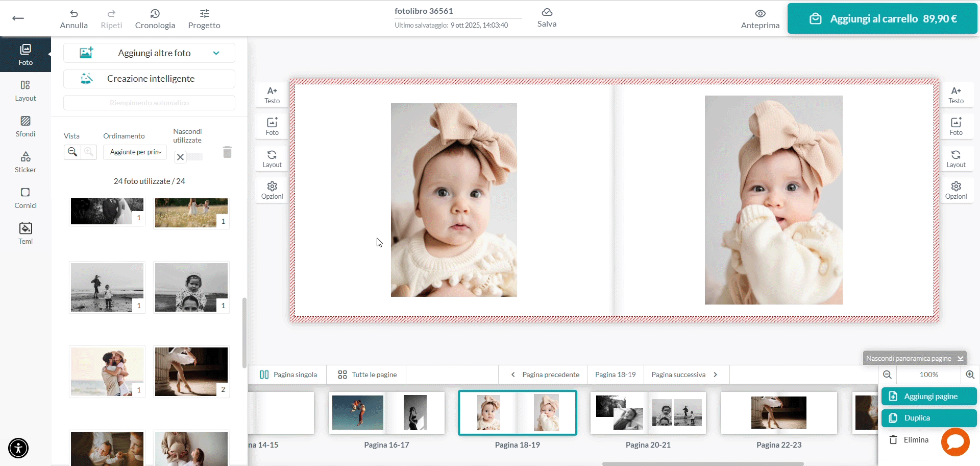Open the accessibility widget button

coord(18,448)
